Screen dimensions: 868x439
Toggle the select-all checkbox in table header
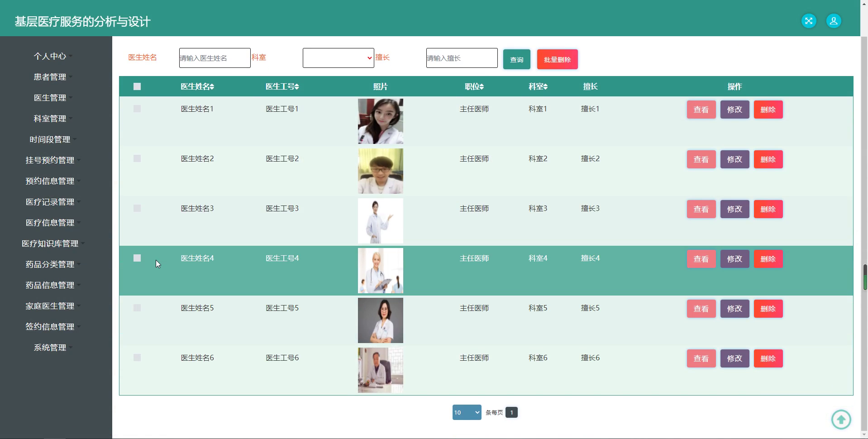[x=137, y=86]
